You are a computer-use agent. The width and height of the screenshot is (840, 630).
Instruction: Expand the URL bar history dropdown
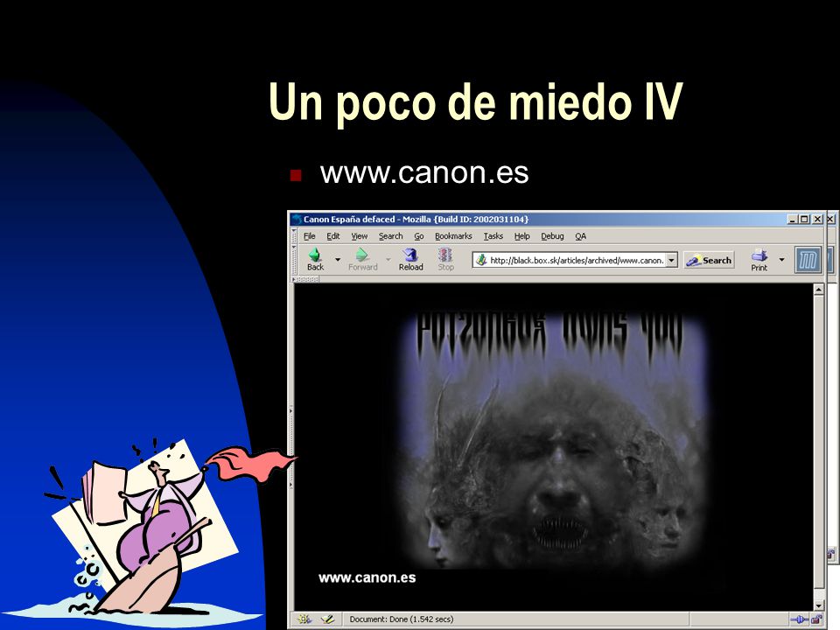coord(672,261)
